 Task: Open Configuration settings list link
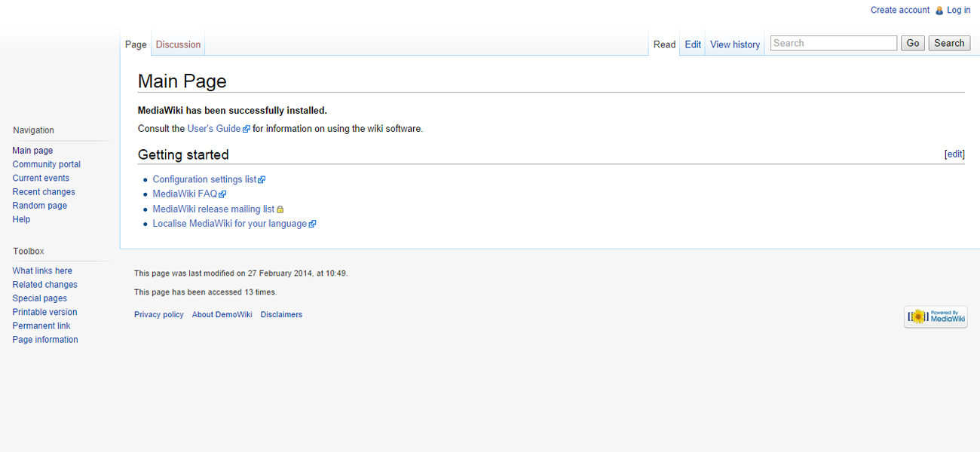tap(204, 179)
